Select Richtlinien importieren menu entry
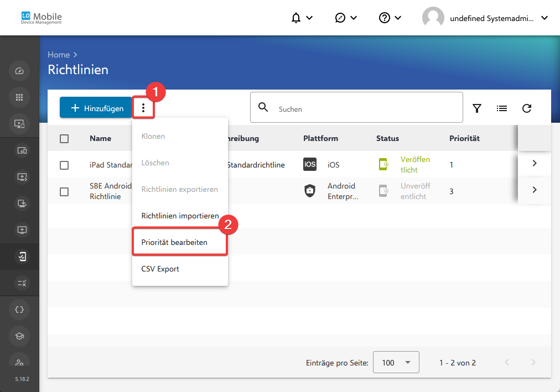560x392 pixels. coord(180,216)
